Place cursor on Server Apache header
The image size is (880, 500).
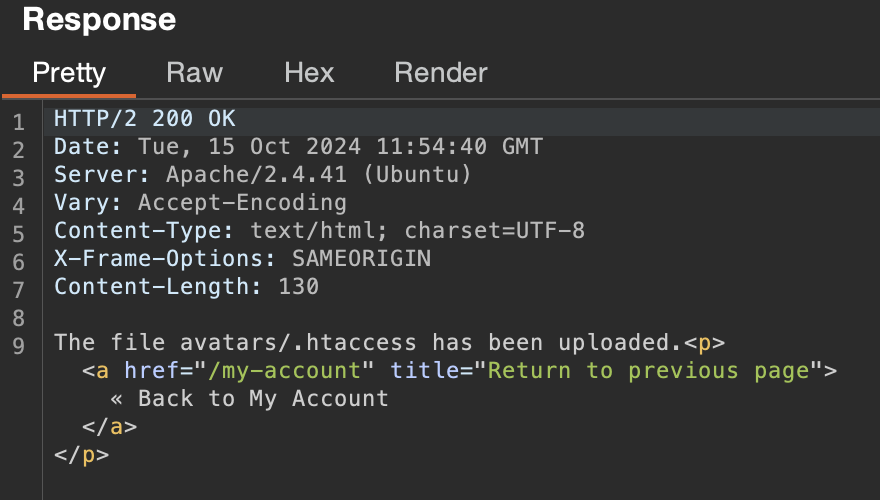262,175
